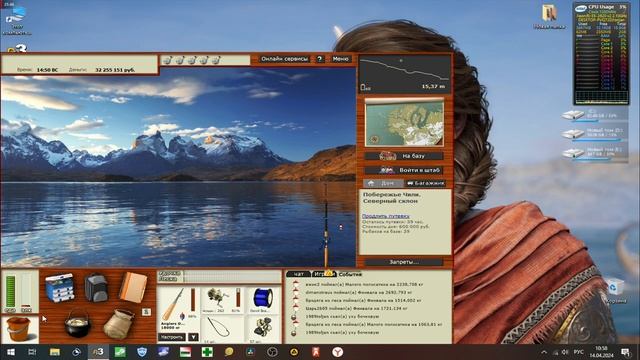640x360 pixels.
Task: Open the notification center icon
Action: (x=626, y=352)
